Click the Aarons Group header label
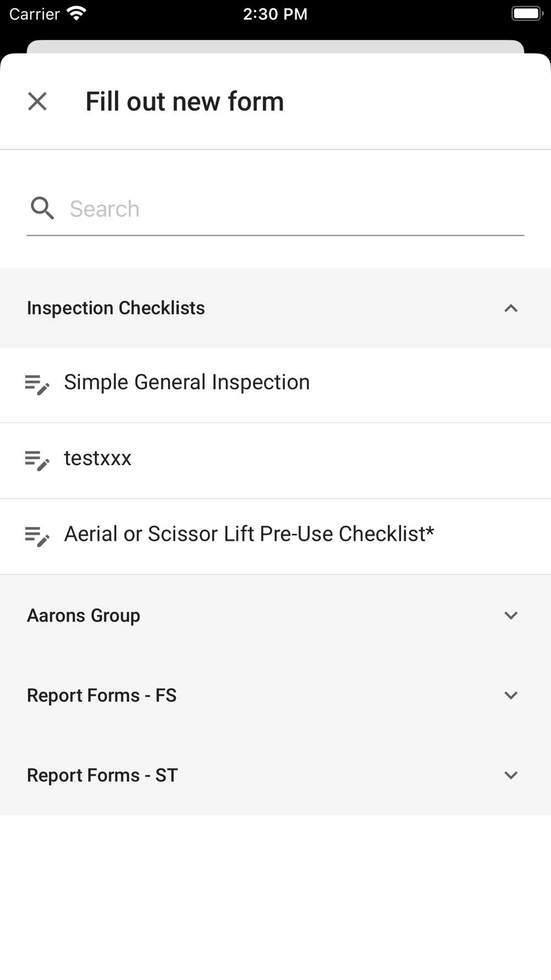 pyautogui.click(x=84, y=615)
